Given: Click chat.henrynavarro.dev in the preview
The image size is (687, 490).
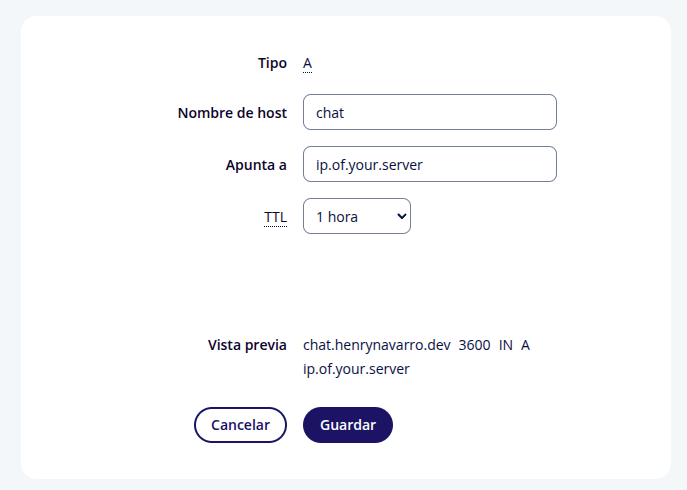Looking at the screenshot, I should (376, 345).
